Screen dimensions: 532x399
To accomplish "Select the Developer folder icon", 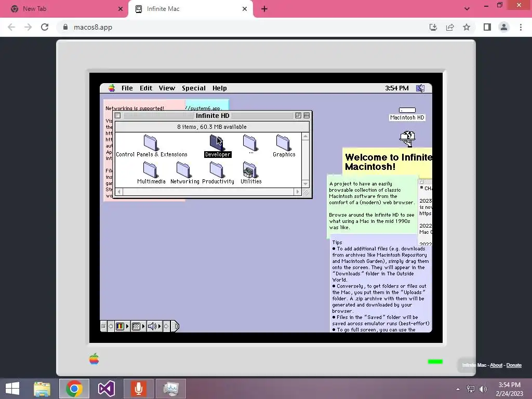I will 216,142.
